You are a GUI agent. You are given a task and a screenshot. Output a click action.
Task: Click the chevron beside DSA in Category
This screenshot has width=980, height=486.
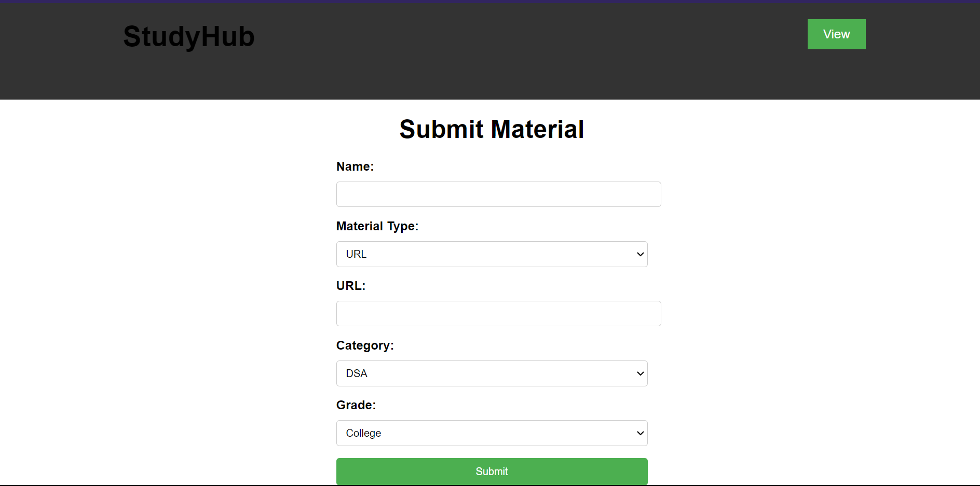tap(639, 373)
